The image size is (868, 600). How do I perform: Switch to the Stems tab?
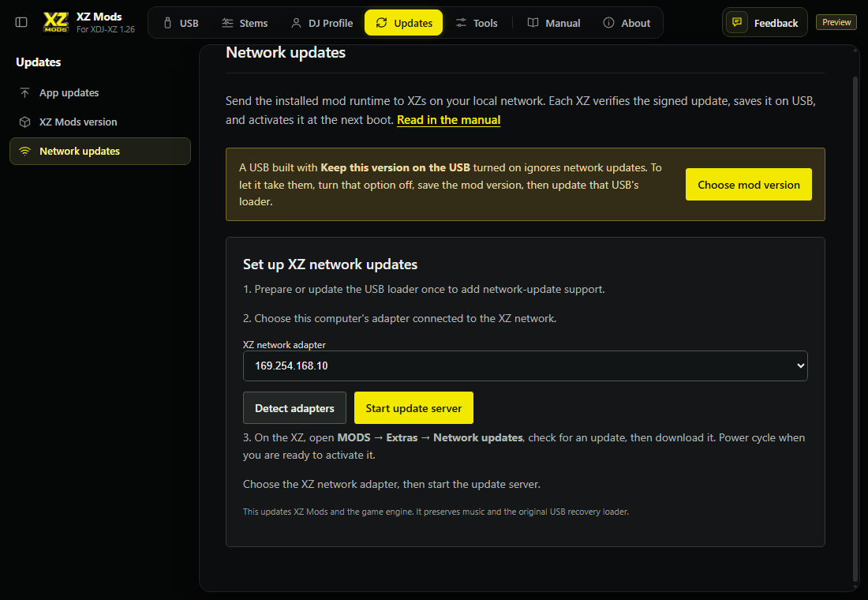tap(245, 23)
